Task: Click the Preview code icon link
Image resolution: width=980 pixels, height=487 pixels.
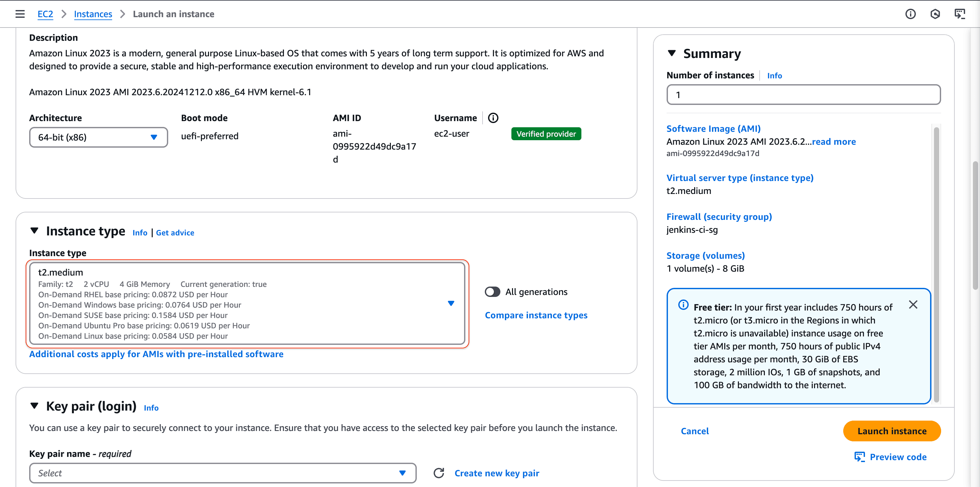Action: [890, 457]
